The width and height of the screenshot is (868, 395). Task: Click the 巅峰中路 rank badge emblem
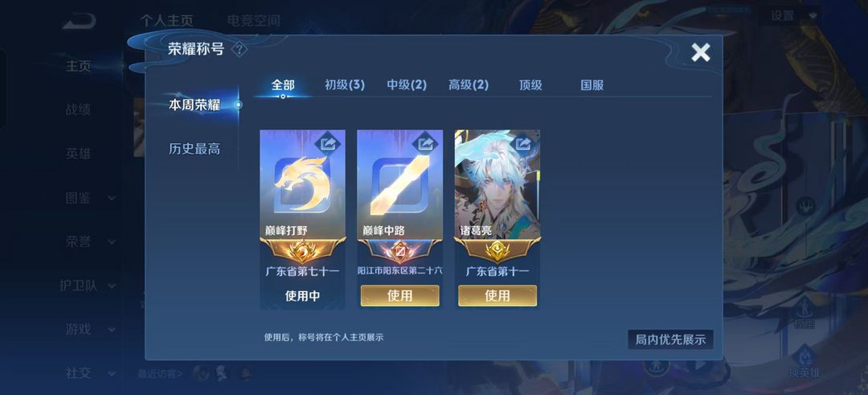tap(399, 251)
